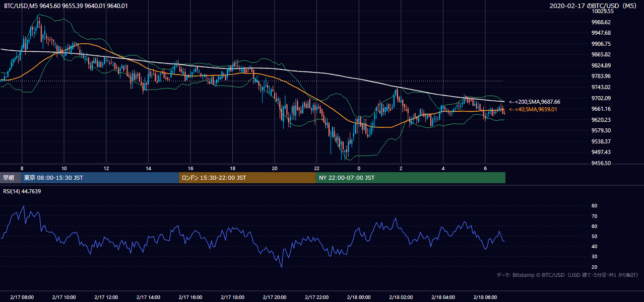Click price axis label 9497.43
The width and height of the screenshot is (644, 302).
(x=601, y=152)
